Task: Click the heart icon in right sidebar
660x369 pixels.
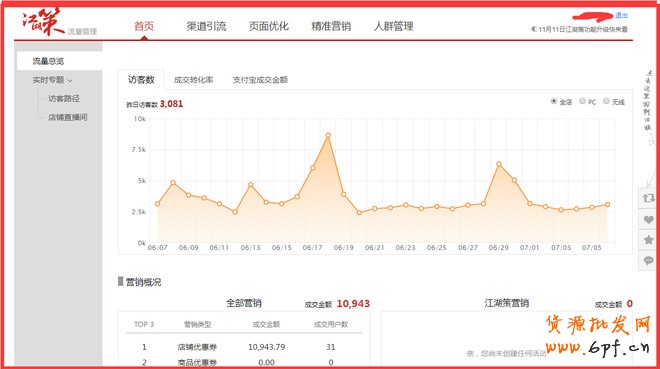Action: (x=649, y=219)
